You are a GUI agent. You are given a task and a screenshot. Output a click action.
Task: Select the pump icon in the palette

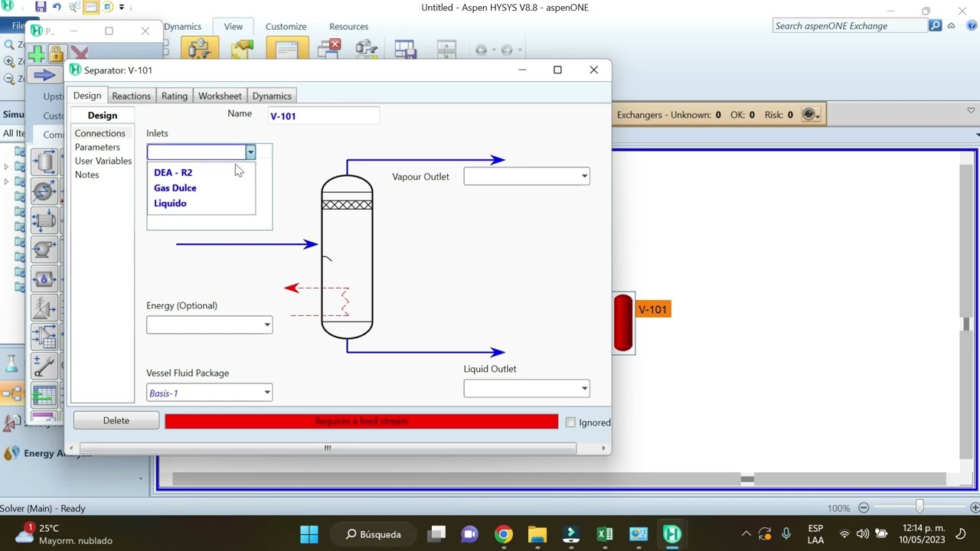point(45,249)
